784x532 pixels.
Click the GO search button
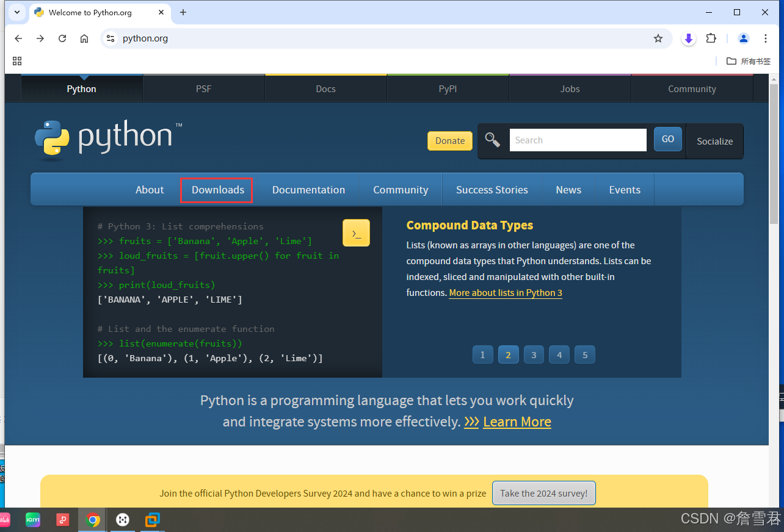point(668,139)
